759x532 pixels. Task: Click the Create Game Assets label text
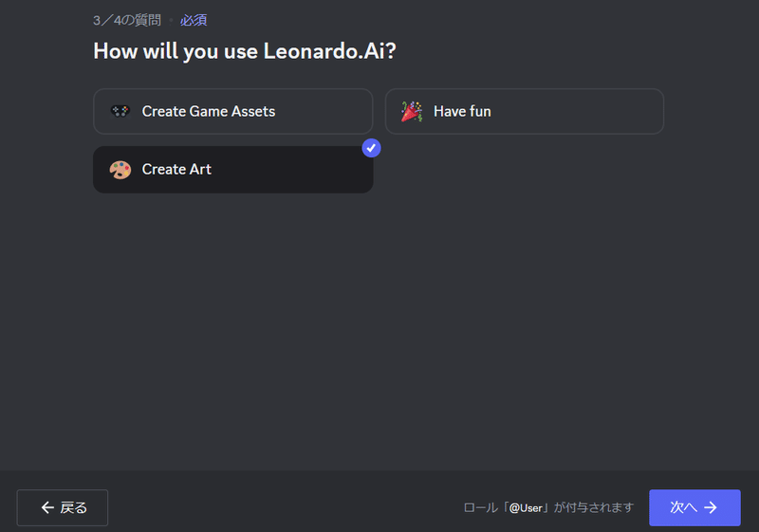pos(209,112)
